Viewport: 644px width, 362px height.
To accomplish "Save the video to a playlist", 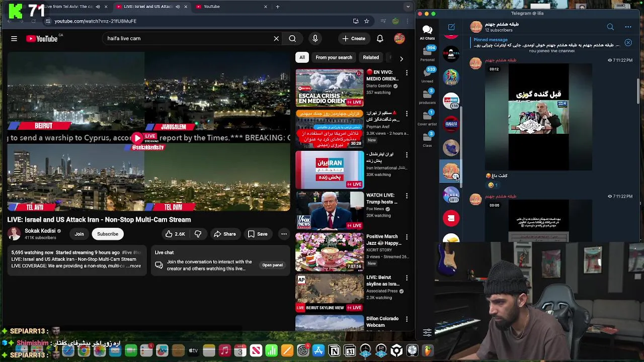I will click(x=257, y=234).
